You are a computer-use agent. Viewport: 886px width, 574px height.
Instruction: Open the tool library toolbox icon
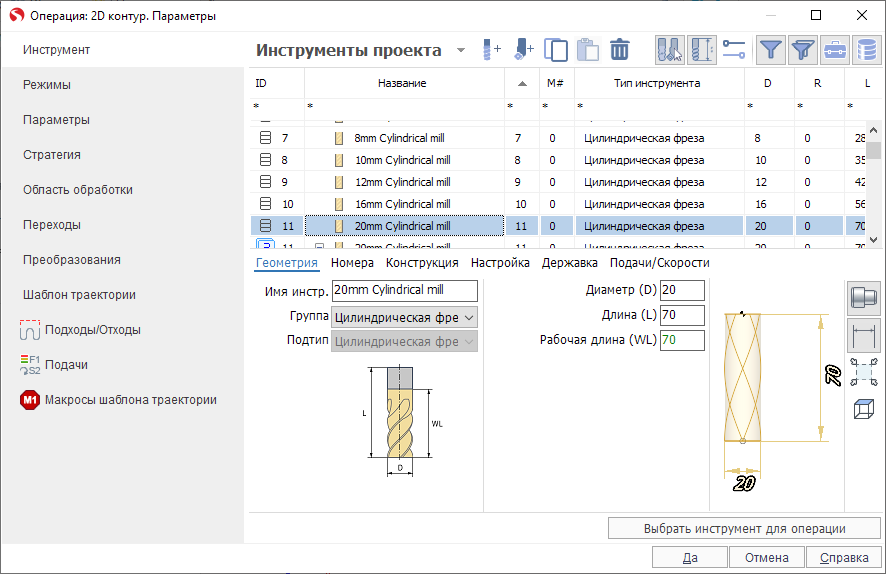(834, 49)
